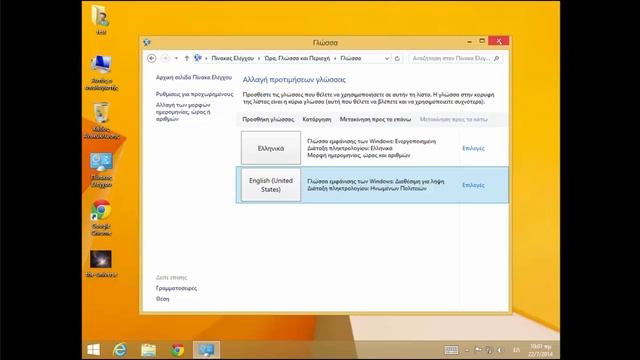Open Ρυθμίσεις για προχωρημένους link

[194, 94]
